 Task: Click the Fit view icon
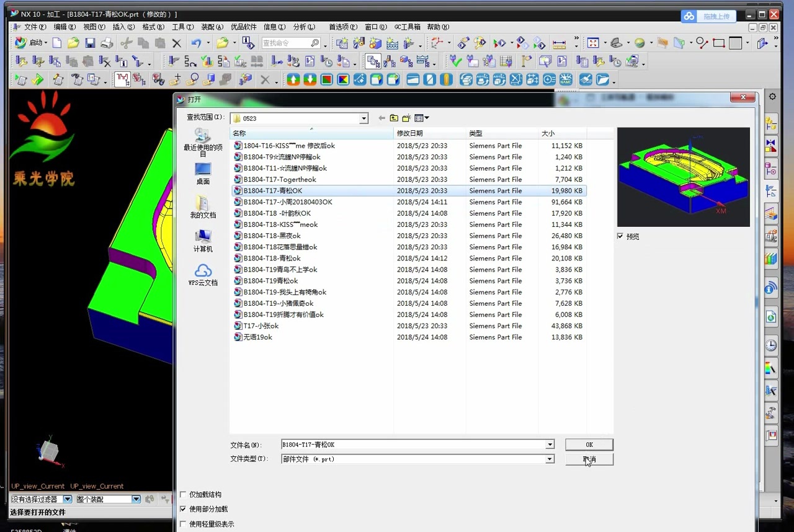[593, 43]
